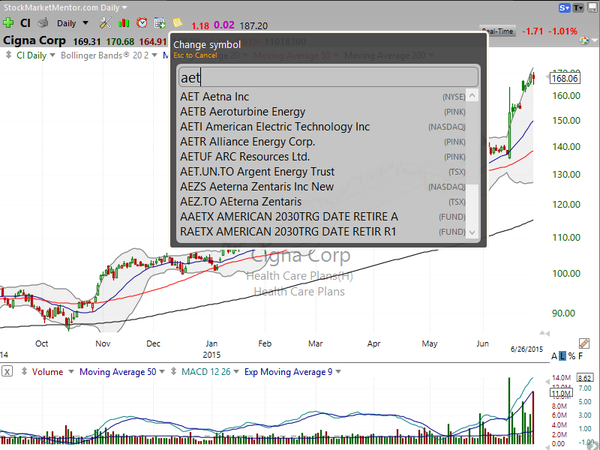Select the F scale toggle
Image resolution: width=600 pixels, height=450 pixels.
tap(580, 356)
